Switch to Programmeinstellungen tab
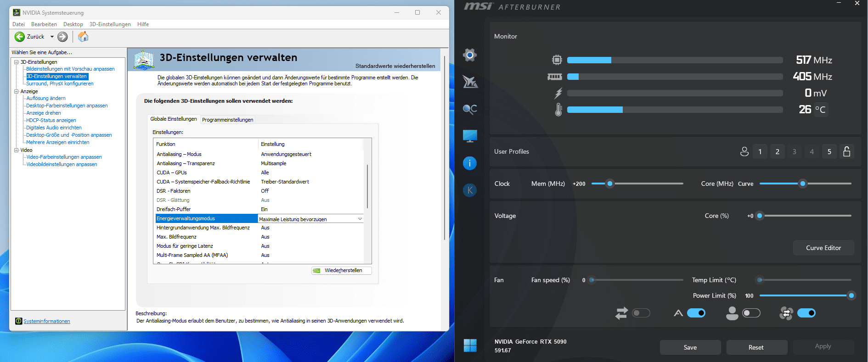 pos(227,120)
